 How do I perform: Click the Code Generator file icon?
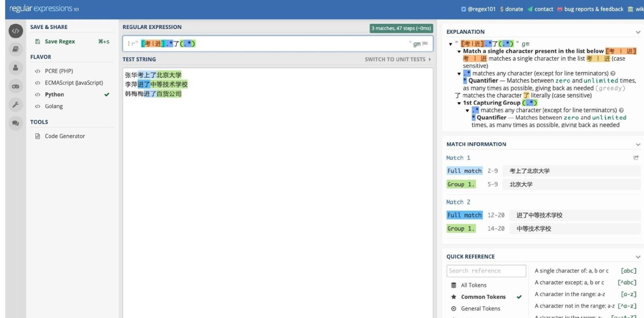coord(37,136)
